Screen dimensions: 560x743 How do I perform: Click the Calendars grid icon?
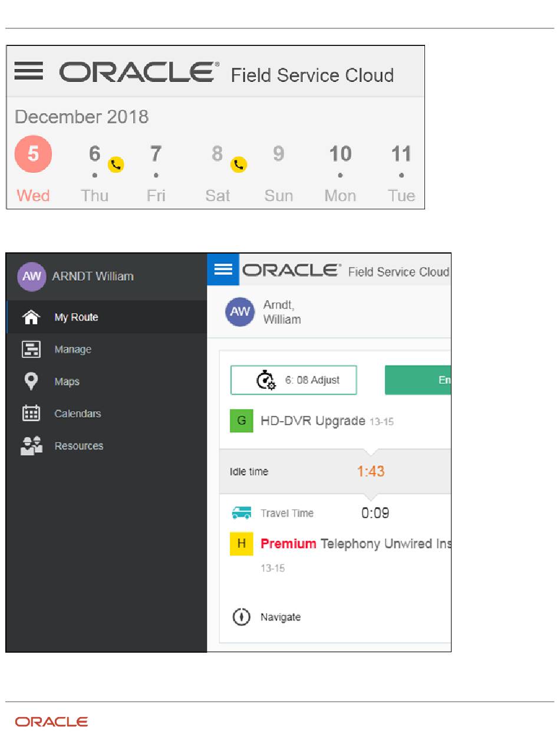(31, 413)
